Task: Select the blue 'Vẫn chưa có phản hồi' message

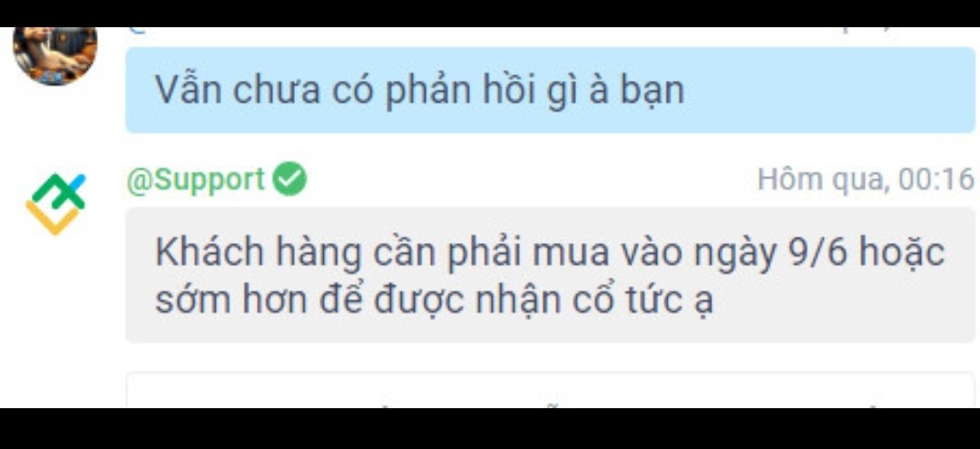Action: 550,90
